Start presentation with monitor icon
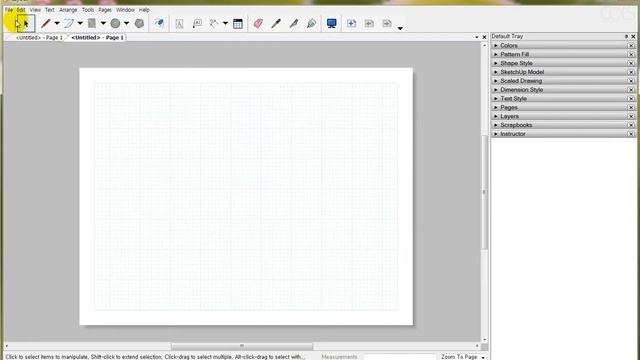 (331, 24)
